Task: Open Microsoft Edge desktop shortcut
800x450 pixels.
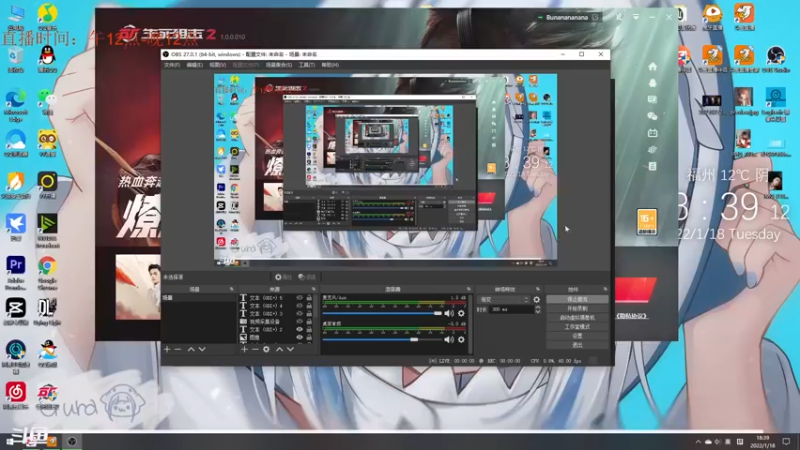Action: [x=16, y=105]
